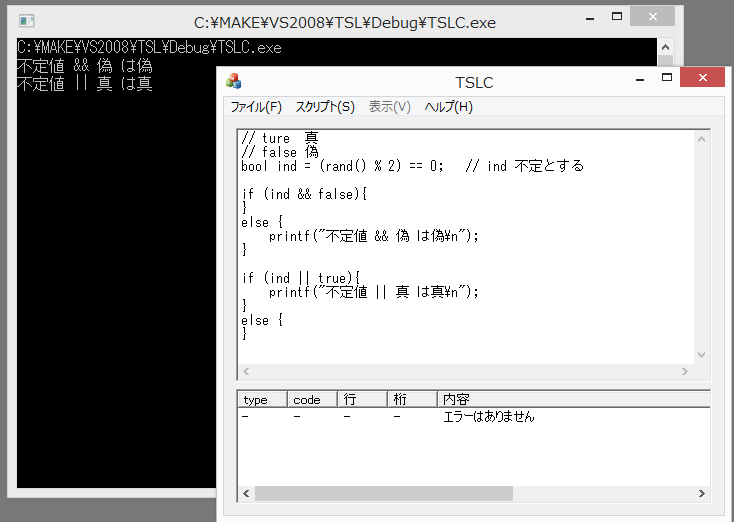The height and width of the screenshot is (522, 734).
Task: Click the TSLC app icon in title bar
Action: [x=234, y=81]
